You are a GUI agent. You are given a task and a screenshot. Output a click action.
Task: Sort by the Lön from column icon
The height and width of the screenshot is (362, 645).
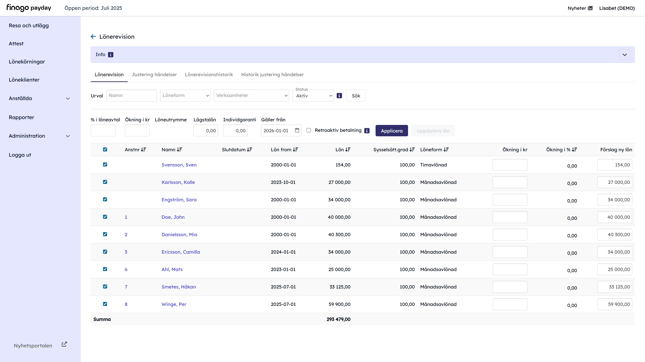pos(295,150)
